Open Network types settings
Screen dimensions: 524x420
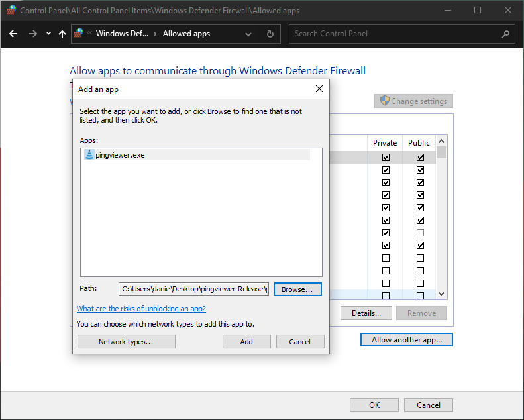[x=126, y=342]
